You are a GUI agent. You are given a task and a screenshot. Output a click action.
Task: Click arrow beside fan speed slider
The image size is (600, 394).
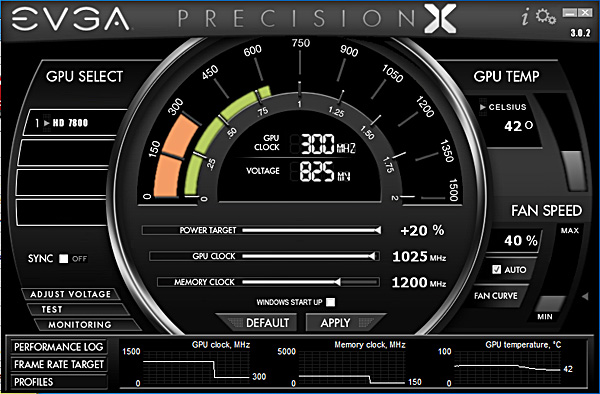click(x=585, y=296)
